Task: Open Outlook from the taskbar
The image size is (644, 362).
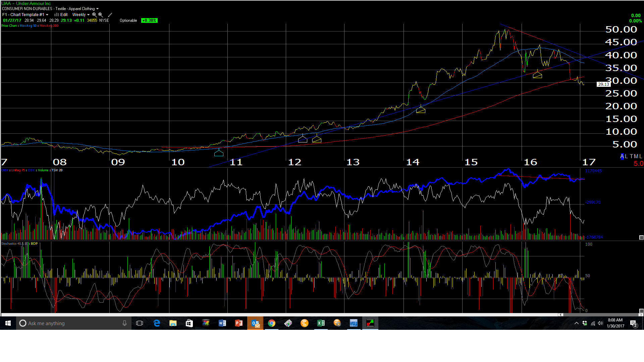Action: tap(255, 323)
